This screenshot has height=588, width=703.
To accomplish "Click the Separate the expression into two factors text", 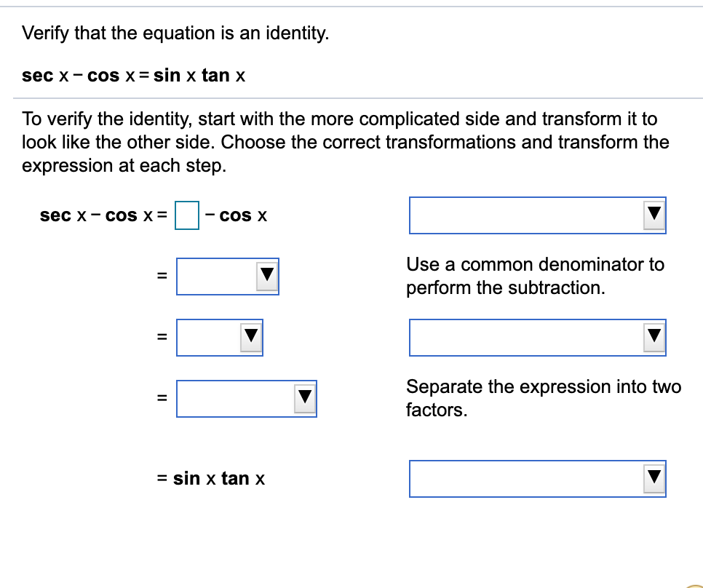I will point(544,397).
